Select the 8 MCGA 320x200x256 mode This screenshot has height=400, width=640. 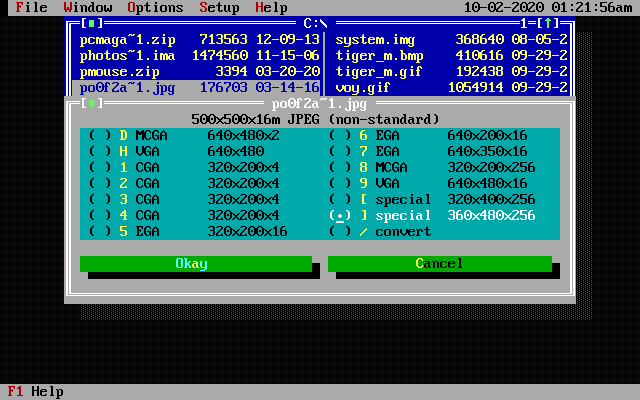pyautogui.click(x=432, y=167)
